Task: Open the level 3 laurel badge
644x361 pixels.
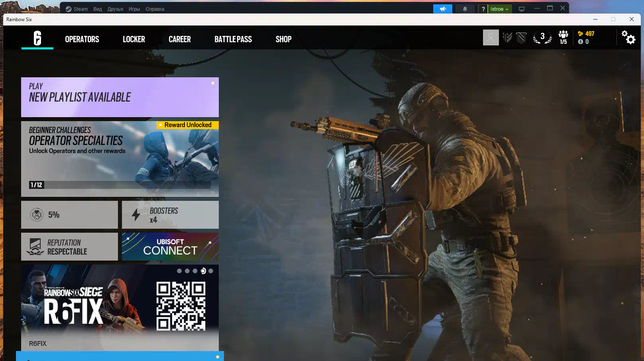Action: (542, 37)
